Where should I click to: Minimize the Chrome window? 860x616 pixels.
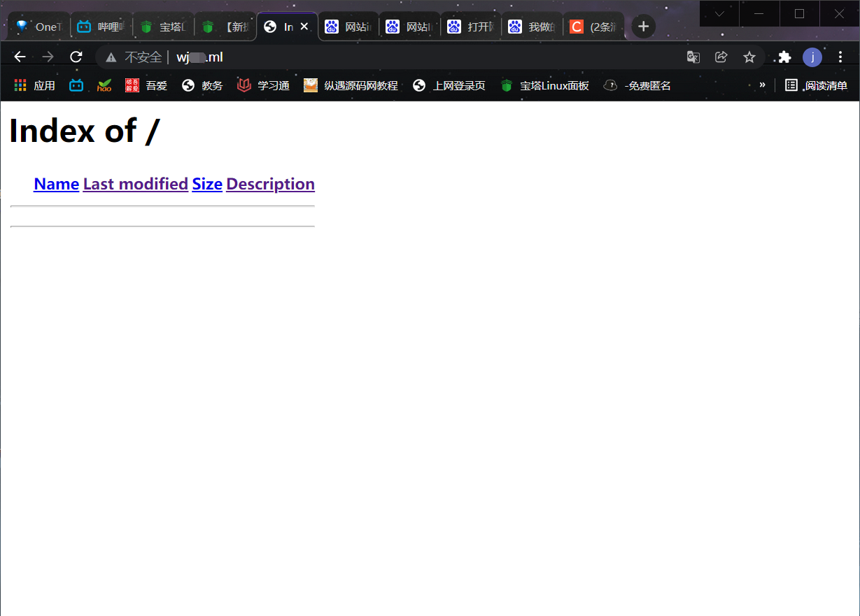coord(759,13)
